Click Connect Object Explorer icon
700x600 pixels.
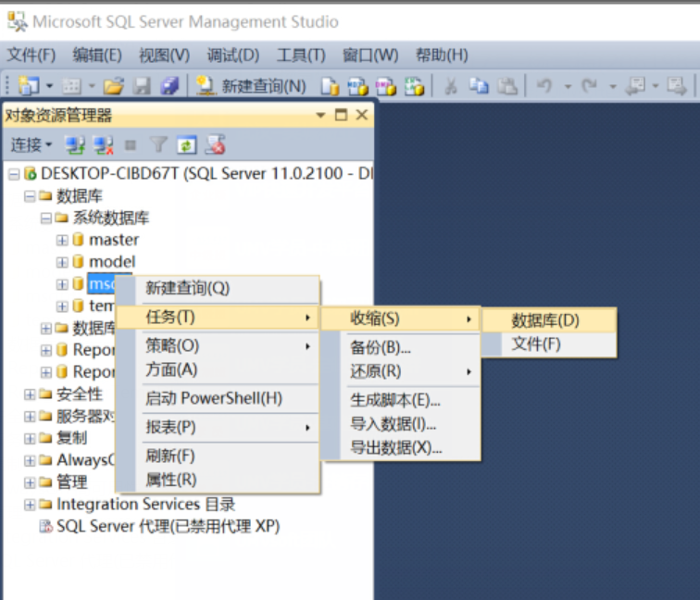pos(75,145)
